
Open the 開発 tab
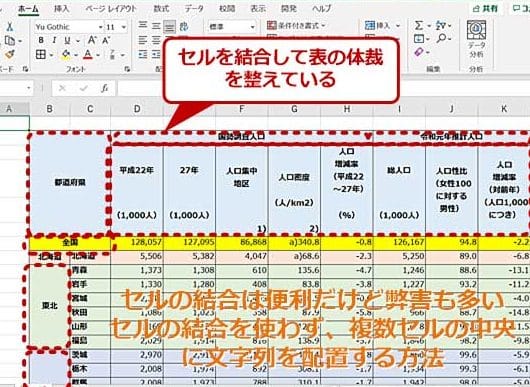coord(289,9)
